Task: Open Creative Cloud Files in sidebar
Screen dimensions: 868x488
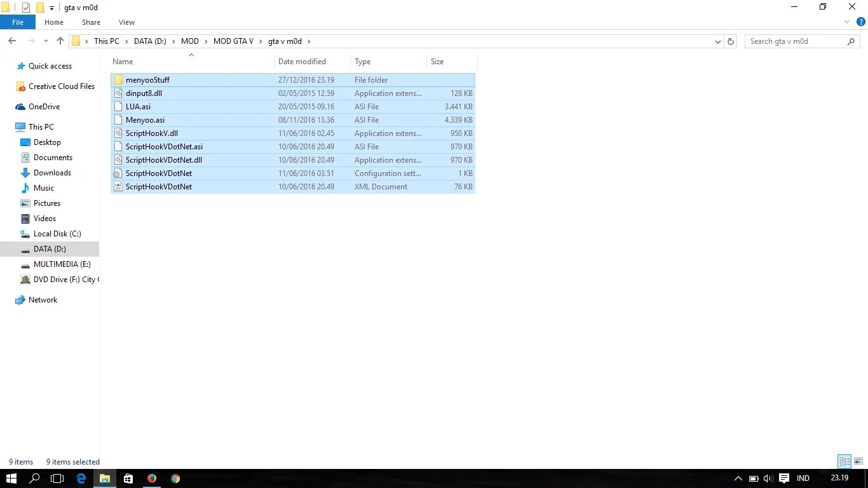Action: 61,86
